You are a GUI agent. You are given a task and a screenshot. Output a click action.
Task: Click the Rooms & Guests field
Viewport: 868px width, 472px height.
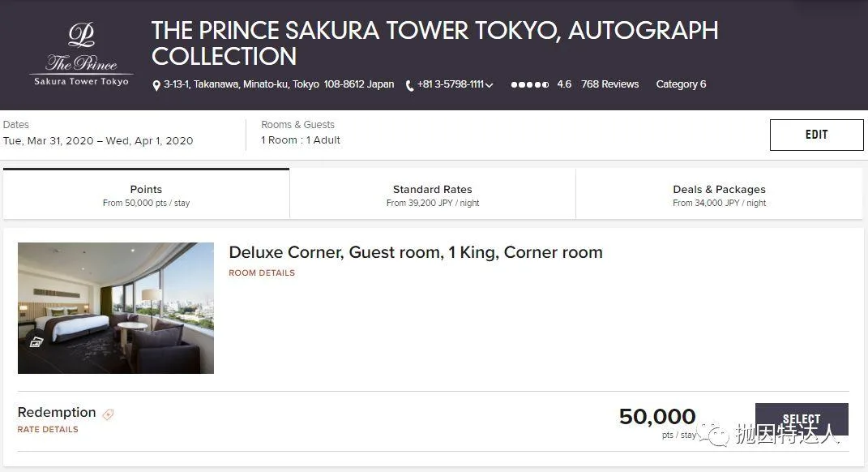(301, 132)
